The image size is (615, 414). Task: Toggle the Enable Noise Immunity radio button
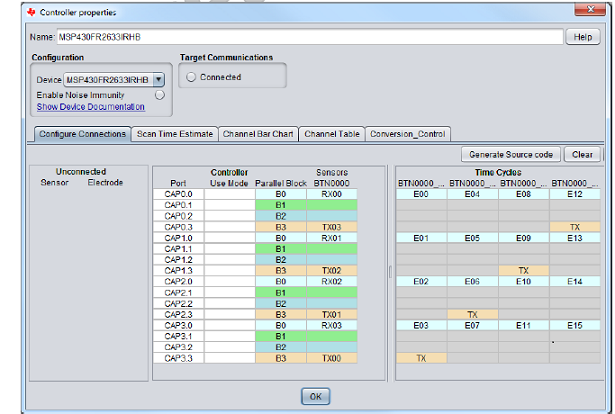click(159, 94)
